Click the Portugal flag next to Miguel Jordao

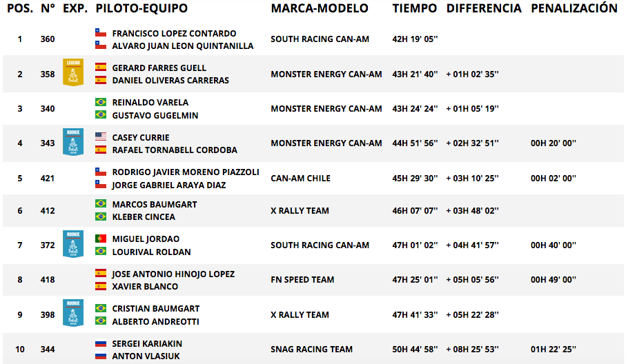(x=101, y=239)
